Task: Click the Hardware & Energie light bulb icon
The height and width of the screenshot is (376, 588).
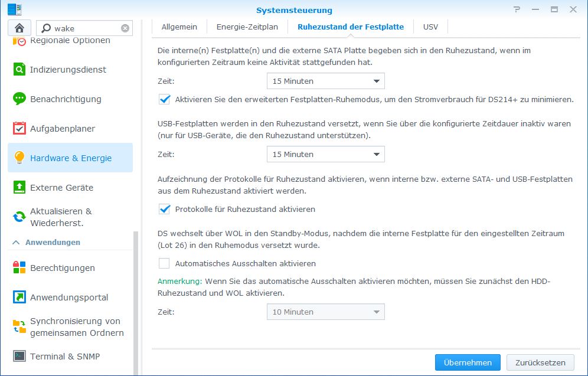Action: click(19, 158)
